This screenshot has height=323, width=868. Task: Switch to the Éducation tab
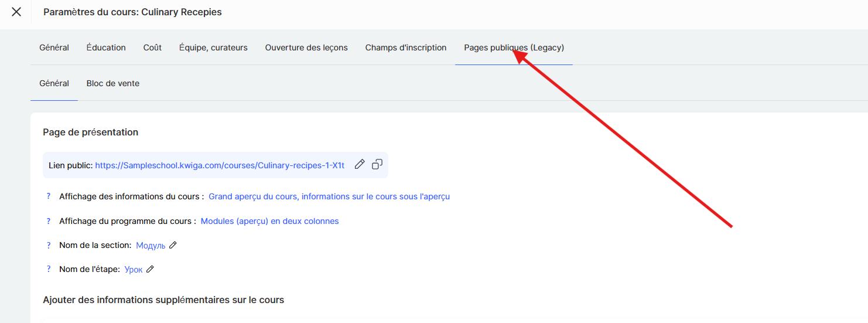coord(106,48)
